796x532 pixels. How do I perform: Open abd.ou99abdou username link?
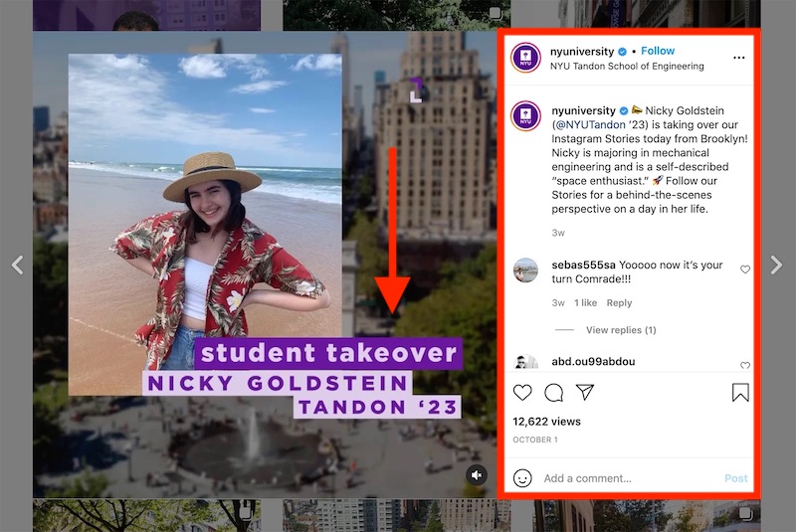593,362
